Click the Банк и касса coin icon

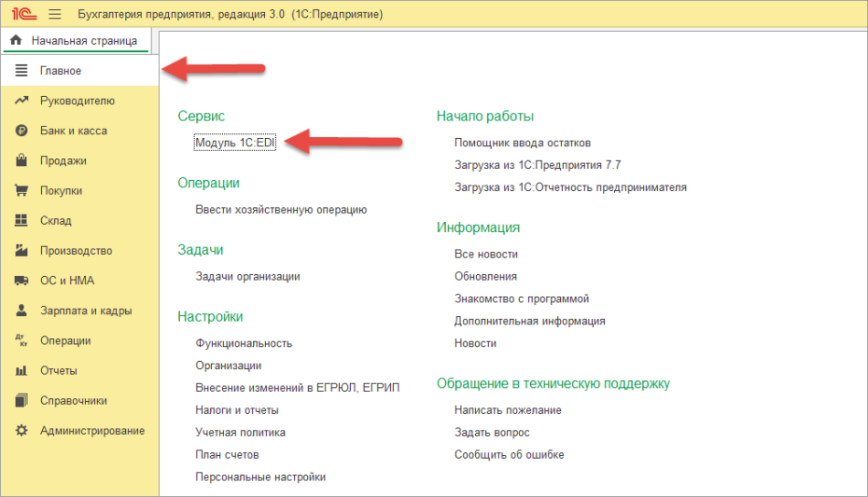click(21, 131)
